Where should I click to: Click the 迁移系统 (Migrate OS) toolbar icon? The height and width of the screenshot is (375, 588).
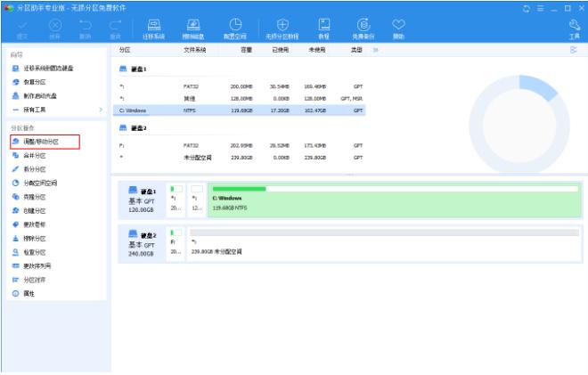click(x=153, y=29)
